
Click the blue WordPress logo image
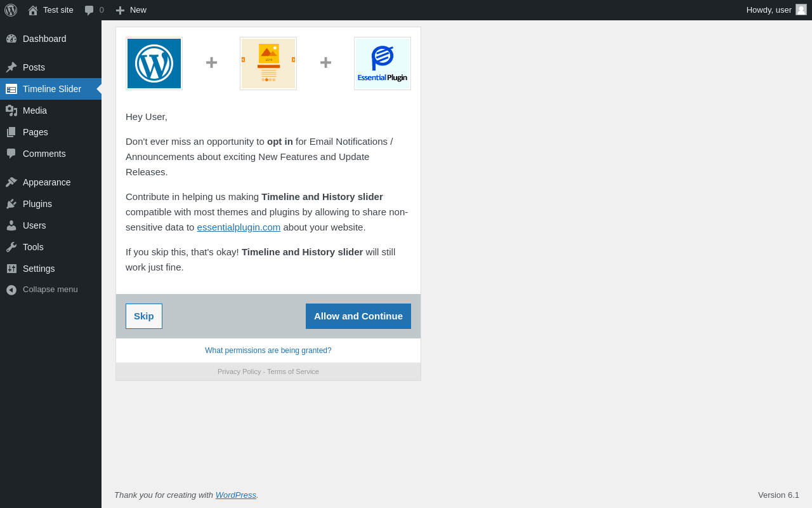(154, 63)
